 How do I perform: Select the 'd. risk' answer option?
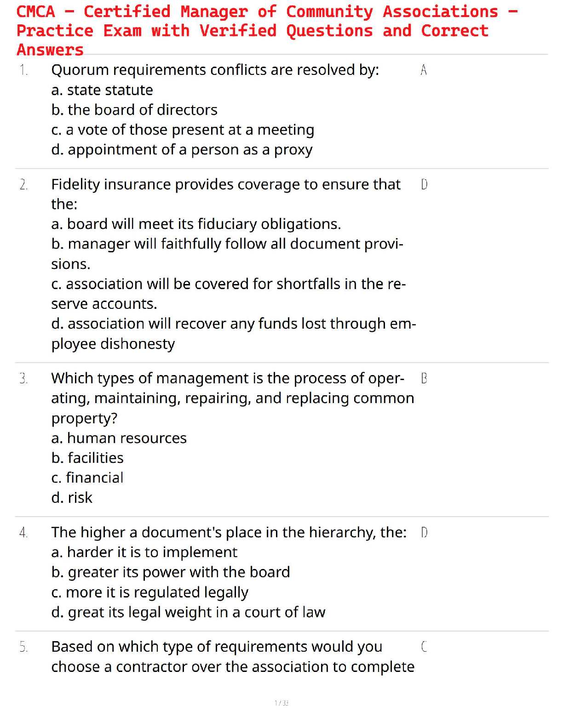(x=72, y=498)
